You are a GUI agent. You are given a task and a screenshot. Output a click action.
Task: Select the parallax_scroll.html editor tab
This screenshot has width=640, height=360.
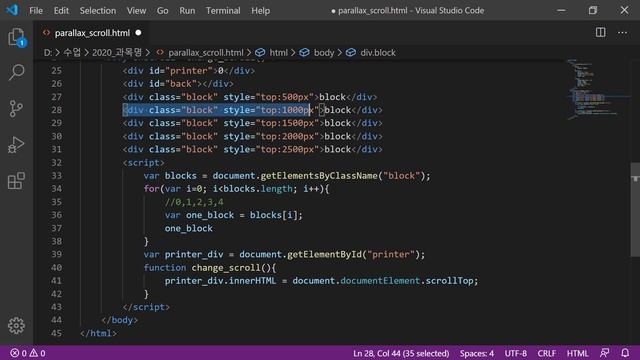click(x=92, y=33)
